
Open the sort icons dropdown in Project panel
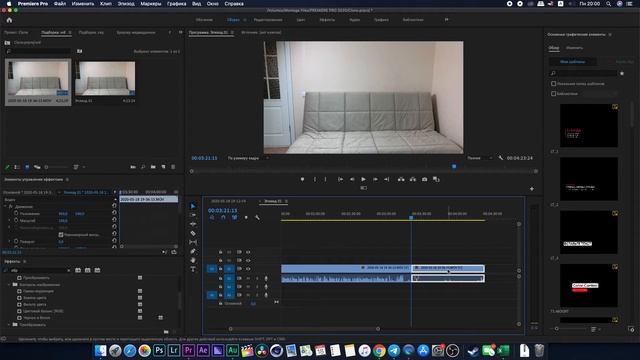point(78,167)
